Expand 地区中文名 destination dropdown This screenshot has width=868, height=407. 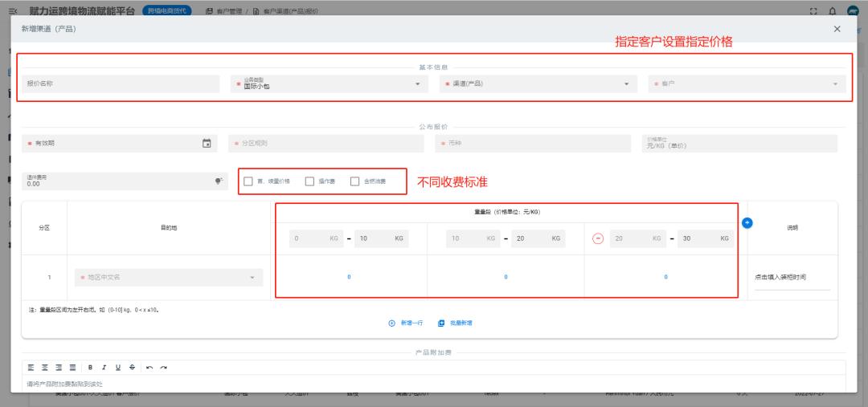tap(168, 277)
